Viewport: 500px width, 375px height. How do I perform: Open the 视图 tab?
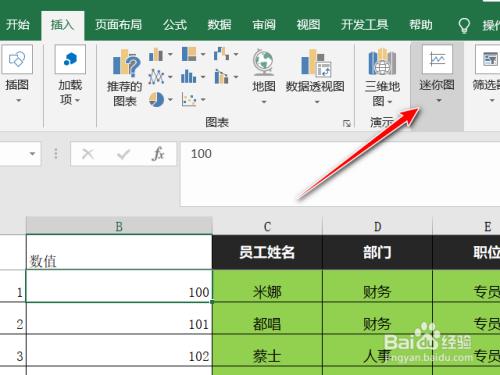(308, 25)
